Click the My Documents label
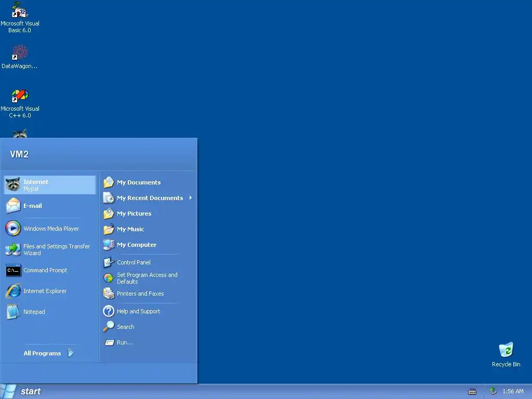Image resolution: width=532 pixels, height=399 pixels. pos(139,182)
